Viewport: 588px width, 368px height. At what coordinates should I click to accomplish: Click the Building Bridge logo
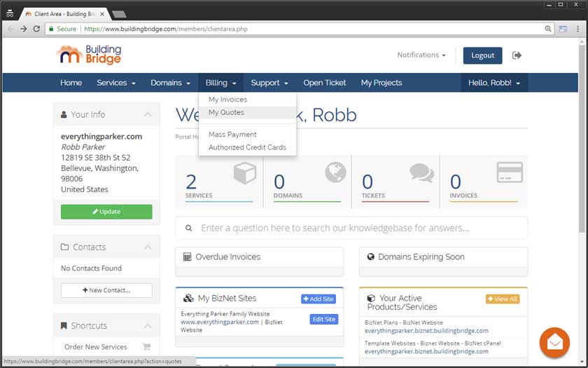point(89,55)
